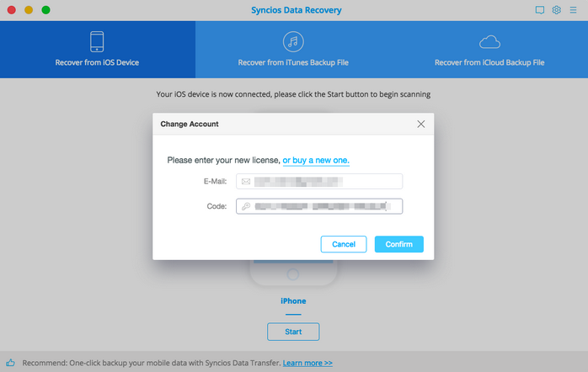Open the settings gear icon

[x=557, y=10]
